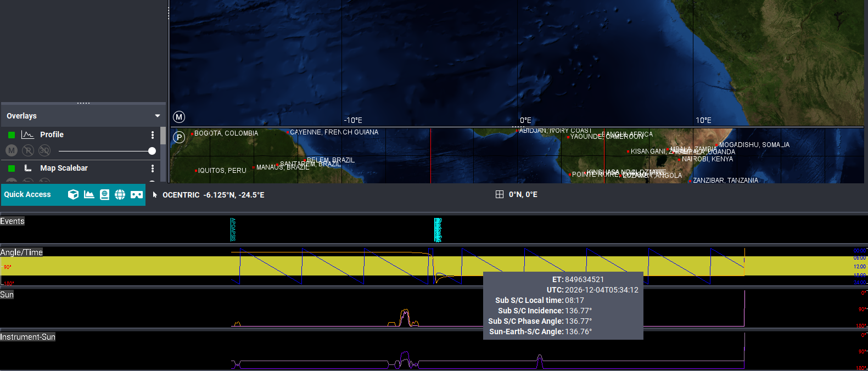The image size is (868, 371).
Task: Click the dotted resize handle above Overlays
Action: coord(83,103)
